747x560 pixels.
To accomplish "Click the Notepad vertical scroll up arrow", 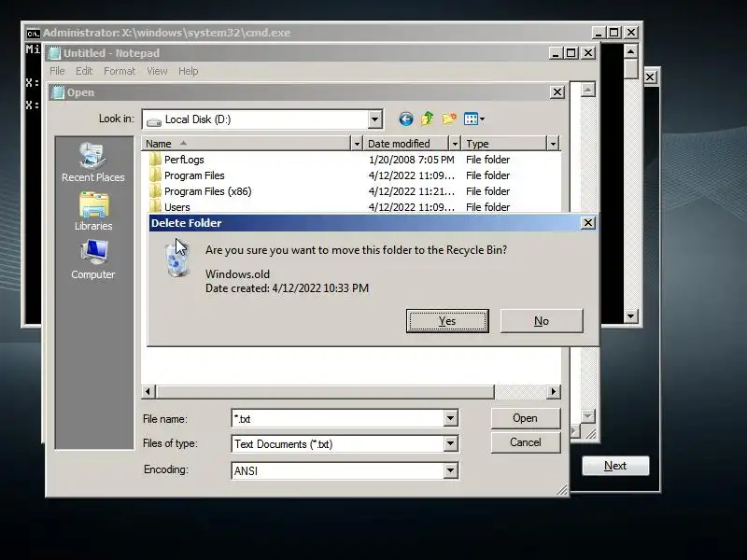I will tap(588, 90).
